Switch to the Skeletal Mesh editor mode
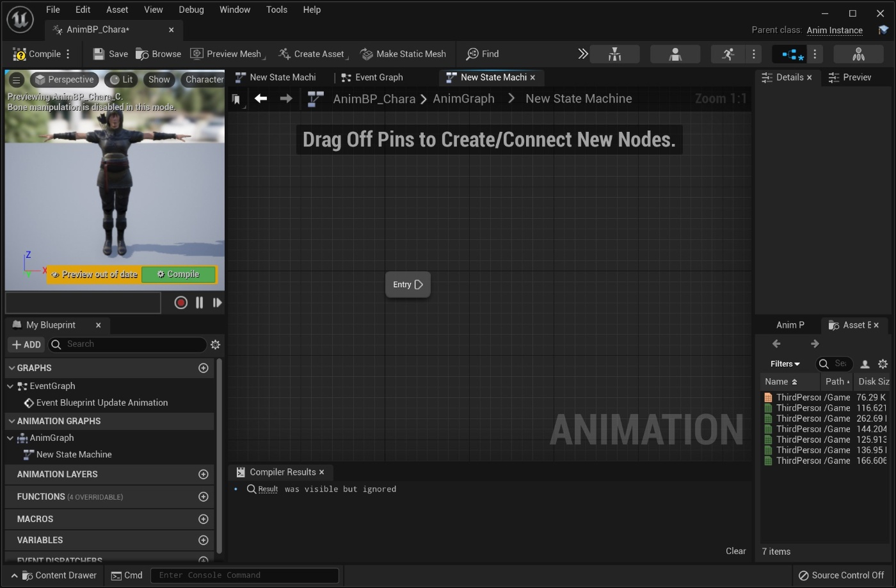Viewport: 896px width, 588px height. 675,54
